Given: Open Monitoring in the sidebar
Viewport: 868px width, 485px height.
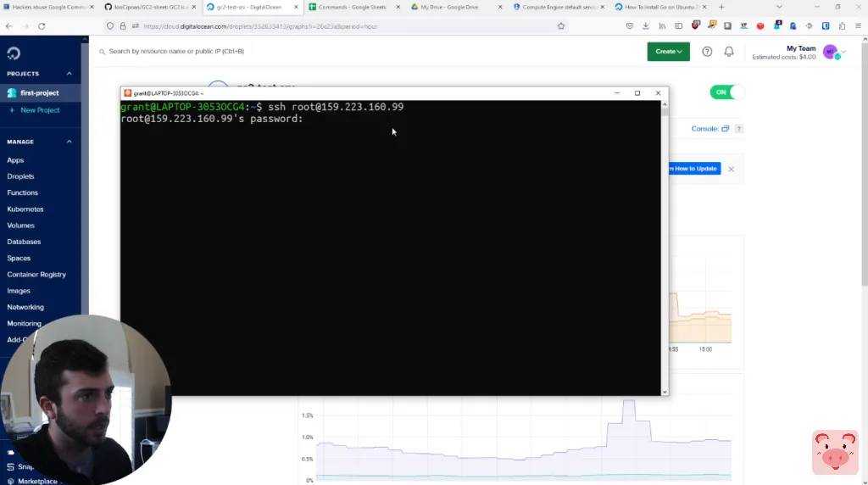Looking at the screenshot, I should click(x=25, y=323).
